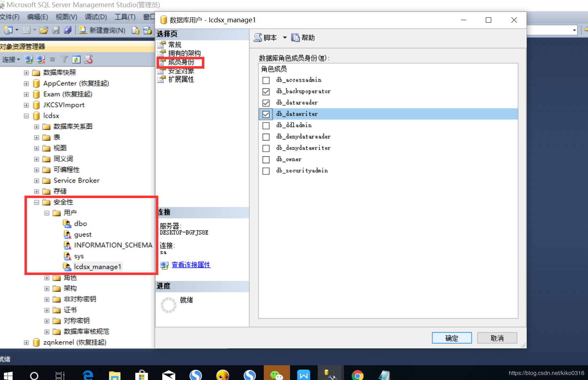Viewport: 588px width, 380px height.
Task: Check the db_denydatawriter role
Action: click(x=266, y=148)
